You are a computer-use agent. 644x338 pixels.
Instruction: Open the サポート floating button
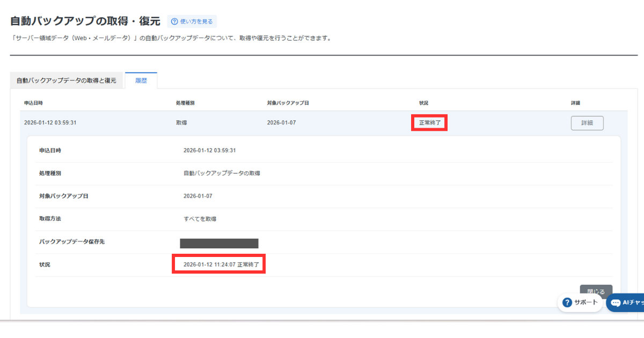tap(580, 303)
